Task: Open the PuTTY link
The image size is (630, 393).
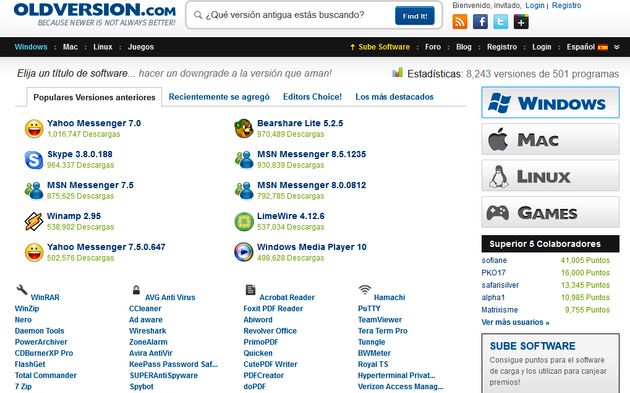Action: click(369, 309)
